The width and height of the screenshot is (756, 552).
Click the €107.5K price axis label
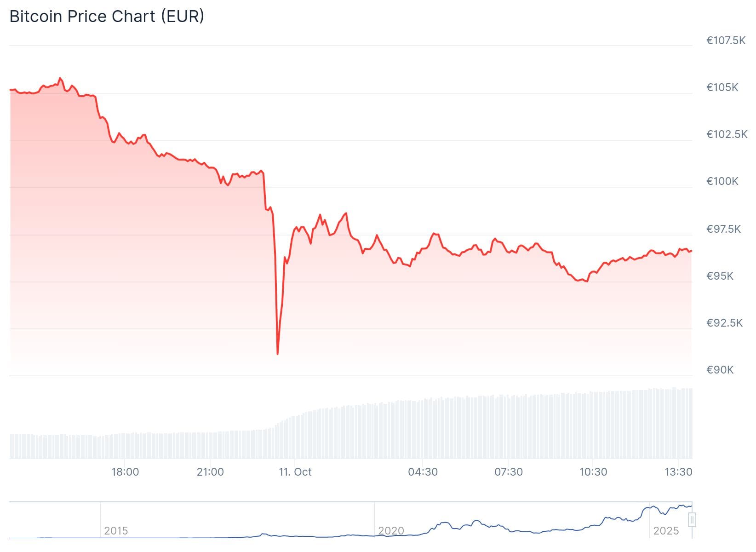click(726, 40)
